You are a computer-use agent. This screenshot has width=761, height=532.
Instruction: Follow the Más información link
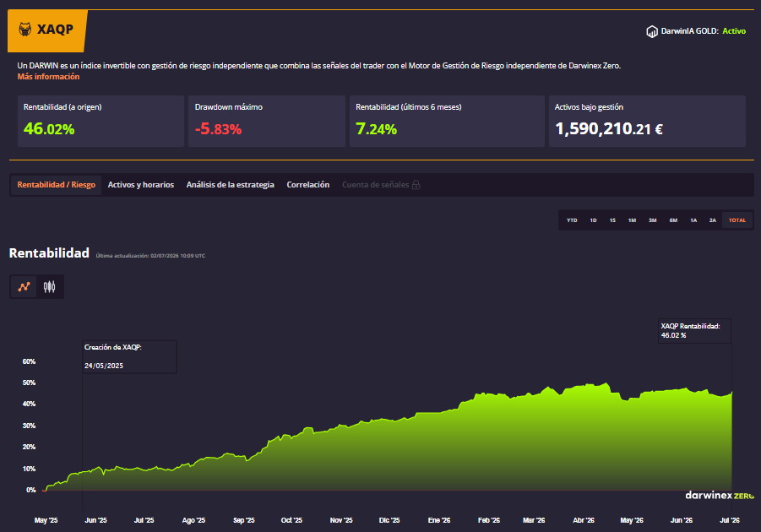coord(48,77)
